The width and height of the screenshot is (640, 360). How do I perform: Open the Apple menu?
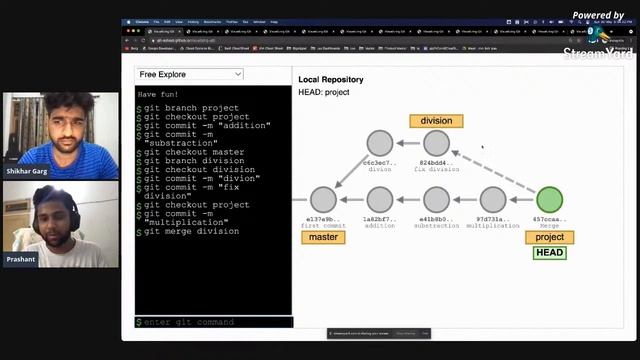(x=129, y=22)
